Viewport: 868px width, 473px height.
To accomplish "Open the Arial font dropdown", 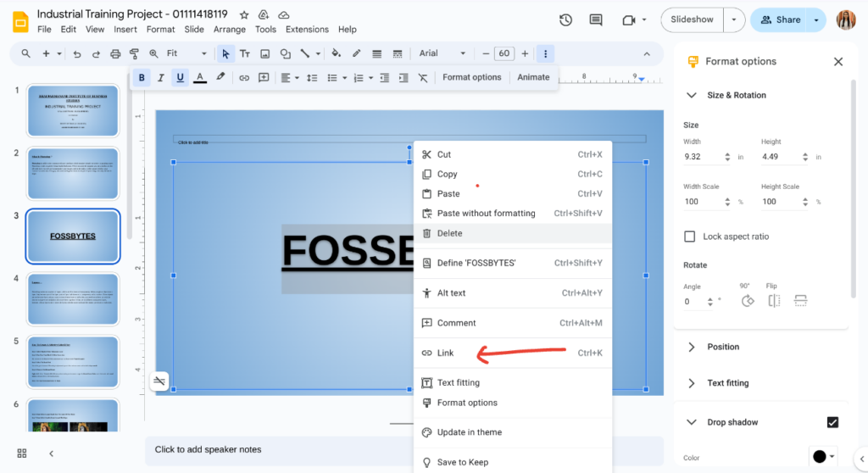I will pyautogui.click(x=442, y=53).
